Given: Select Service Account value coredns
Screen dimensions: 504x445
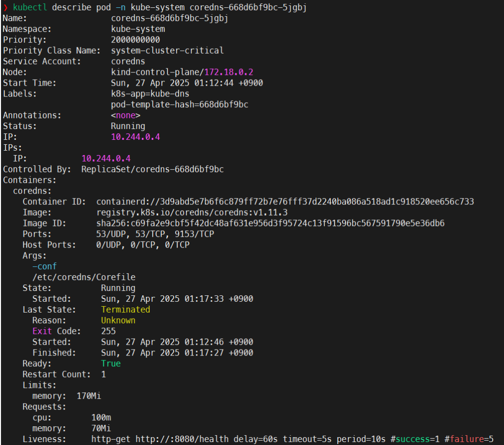Looking at the screenshot, I should pos(128,62).
